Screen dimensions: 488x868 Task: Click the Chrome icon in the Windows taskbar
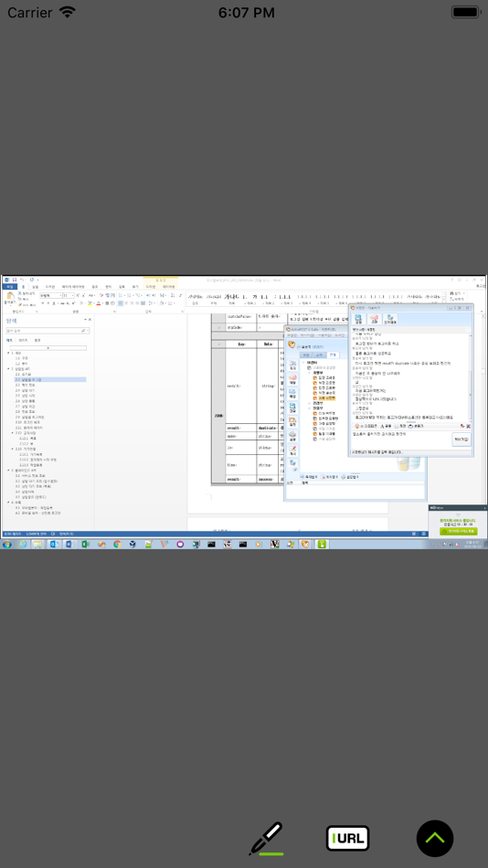pyautogui.click(x=117, y=545)
